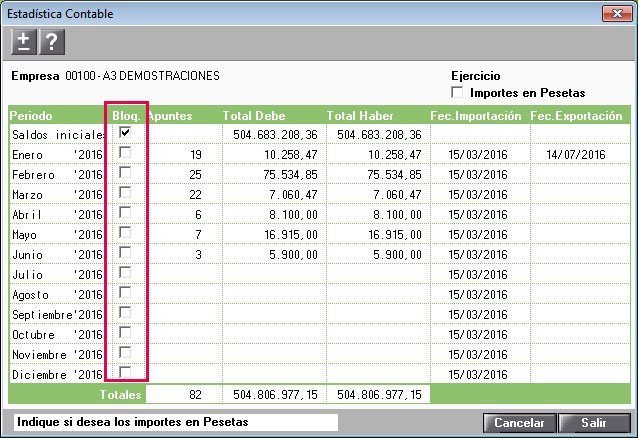This screenshot has height=438, width=638.
Task: Click the Apuntes value 6 for Abril
Action: coord(198,215)
